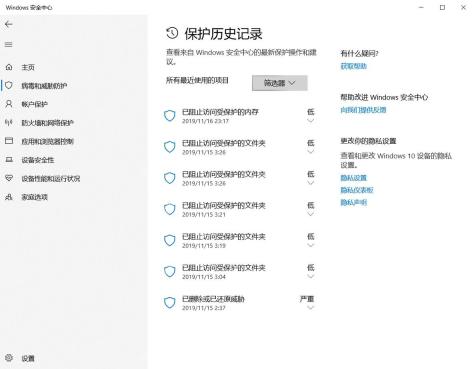This screenshot has height=369, width=472.
Task: Open the 隐私仪表板 link
Action: (x=357, y=190)
